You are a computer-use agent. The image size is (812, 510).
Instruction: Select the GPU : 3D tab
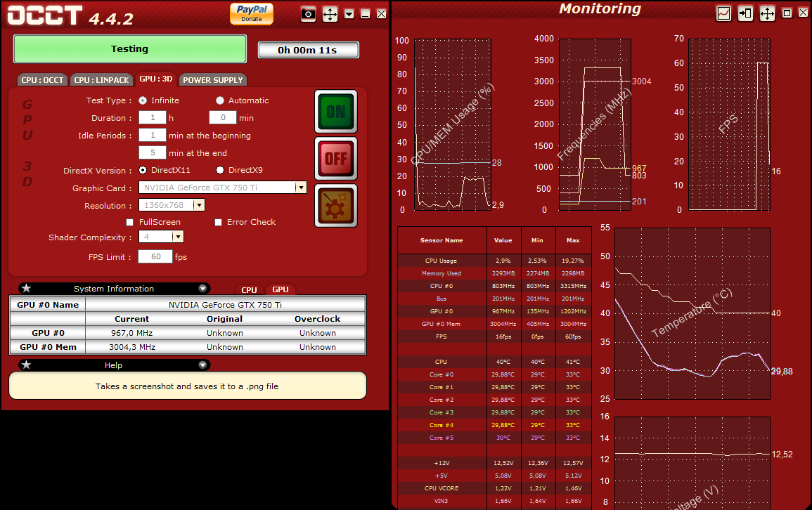pos(156,79)
